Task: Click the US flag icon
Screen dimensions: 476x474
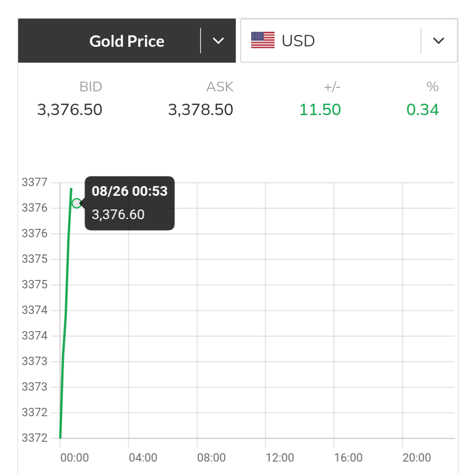Action: click(263, 40)
